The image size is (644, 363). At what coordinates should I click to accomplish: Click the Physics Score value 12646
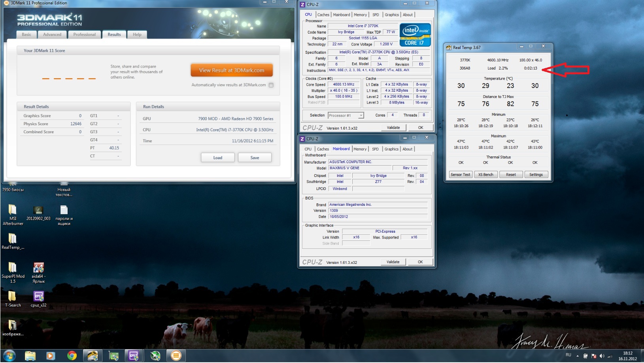[x=76, y=124]
